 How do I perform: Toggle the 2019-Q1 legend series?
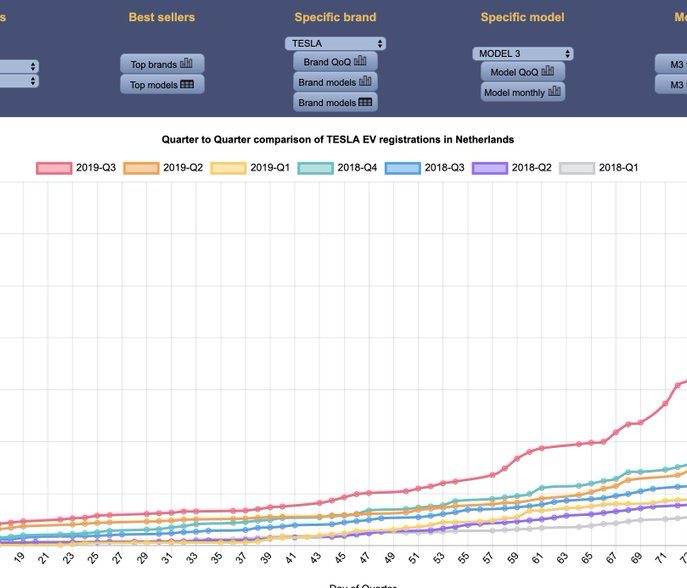(x=250, y=168)
